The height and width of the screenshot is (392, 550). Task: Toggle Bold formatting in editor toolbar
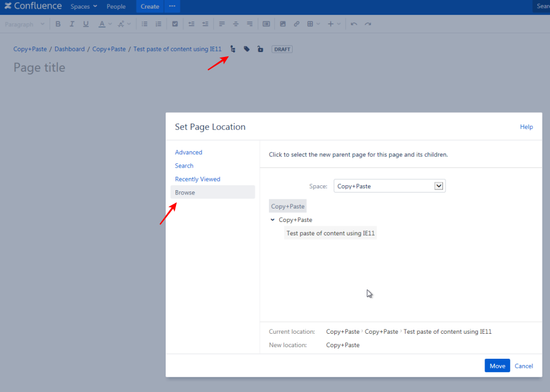(58, 24)
